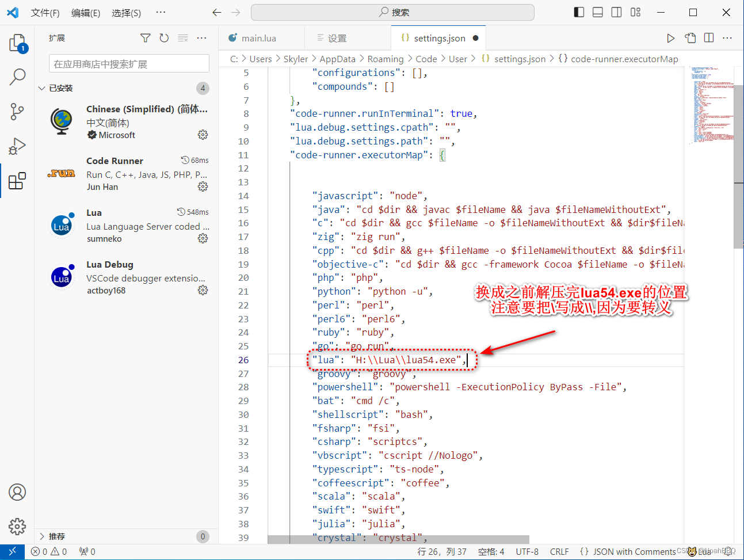The image size is (744, 560).
Task: Select Users in the breadcrumb path
Action: tap(261, 59)
